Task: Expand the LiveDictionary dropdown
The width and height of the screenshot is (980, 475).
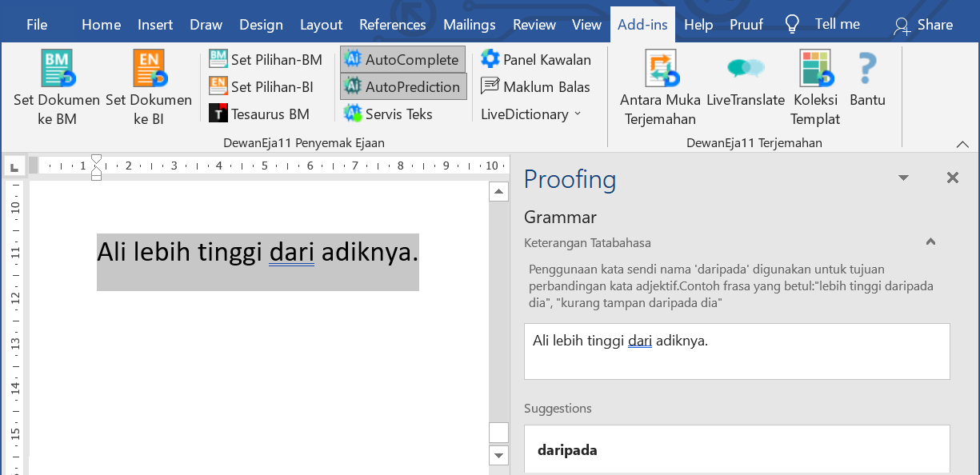Action: [531, 114]
